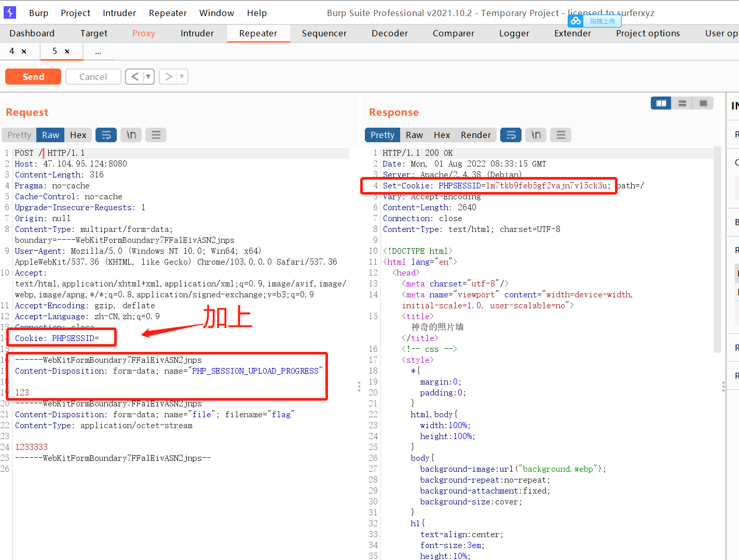Open the Window menu
This screenshot has width=739, height=560.
pos(216,13)
